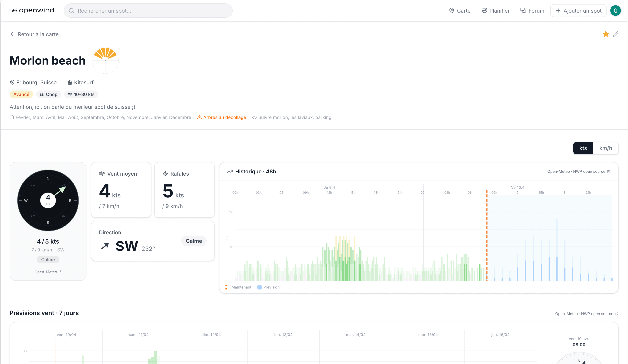Open the Open-Meteo link under compass
628x364 pixels.
point(48,272)
